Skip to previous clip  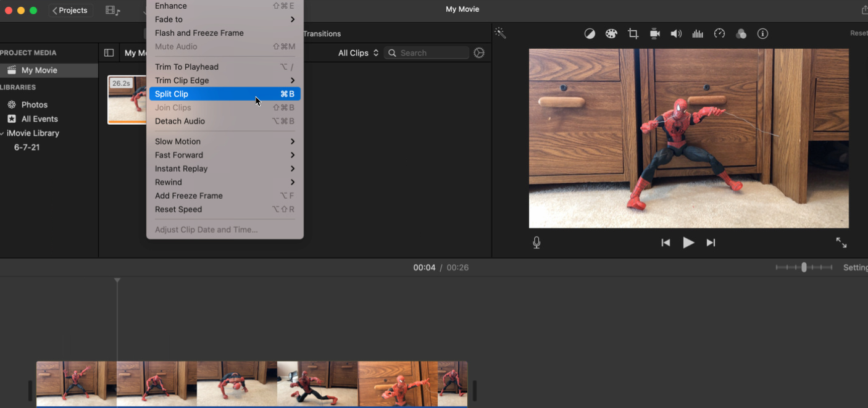click(x=666, y=243)
